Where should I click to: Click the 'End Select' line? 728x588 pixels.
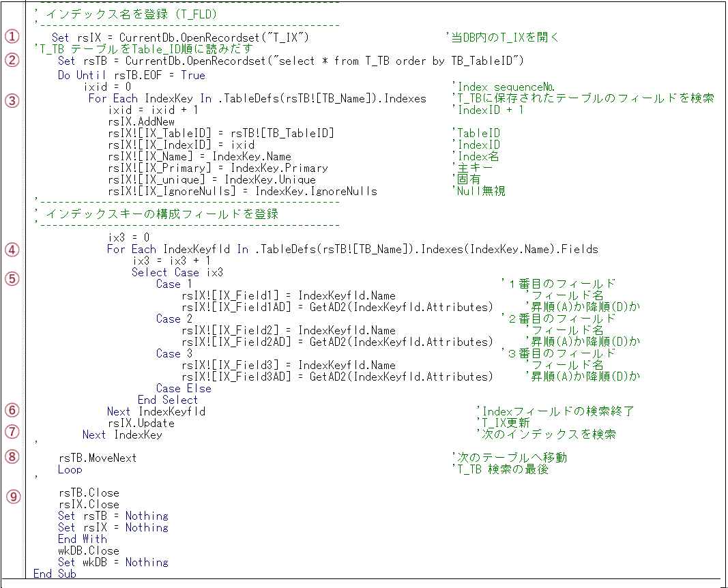click(x=167, y=400)
